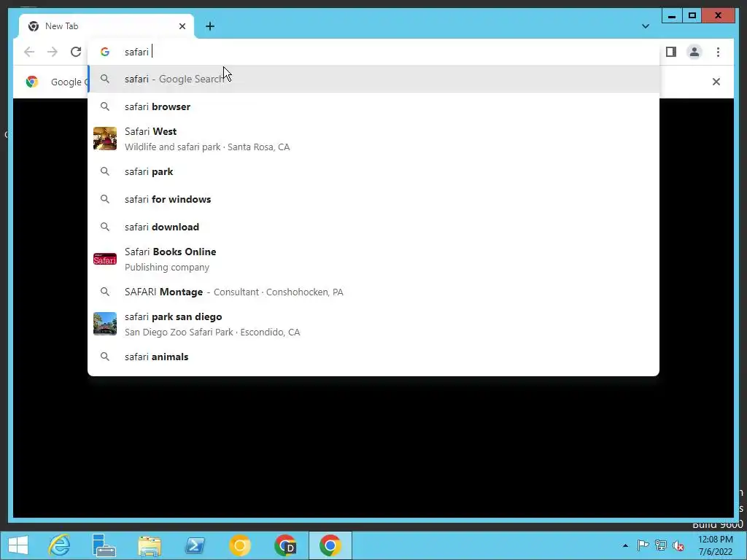This screenshot has width=747, height=560.
Task: Click the active Chrome taskbar icon
Action: tap(330, 545)
